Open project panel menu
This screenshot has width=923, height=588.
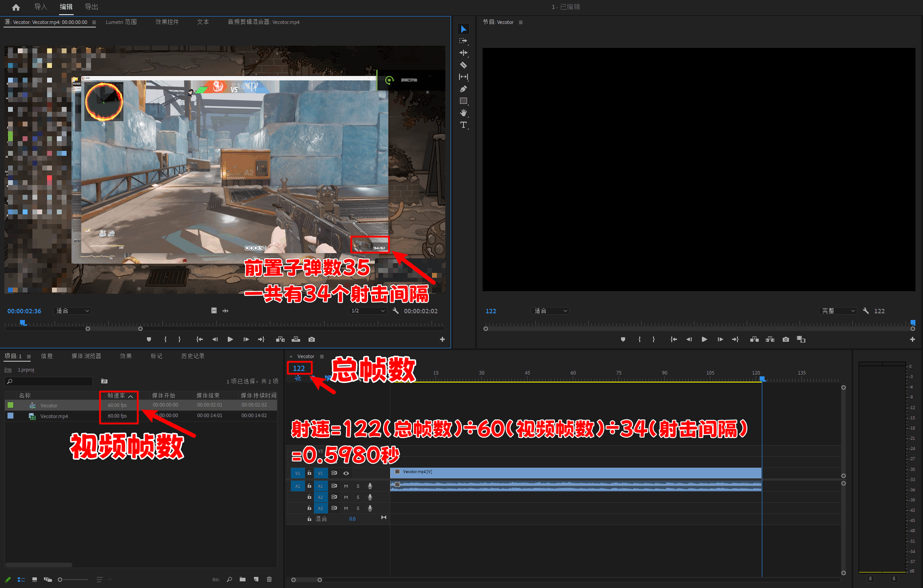tap(29, 356)
